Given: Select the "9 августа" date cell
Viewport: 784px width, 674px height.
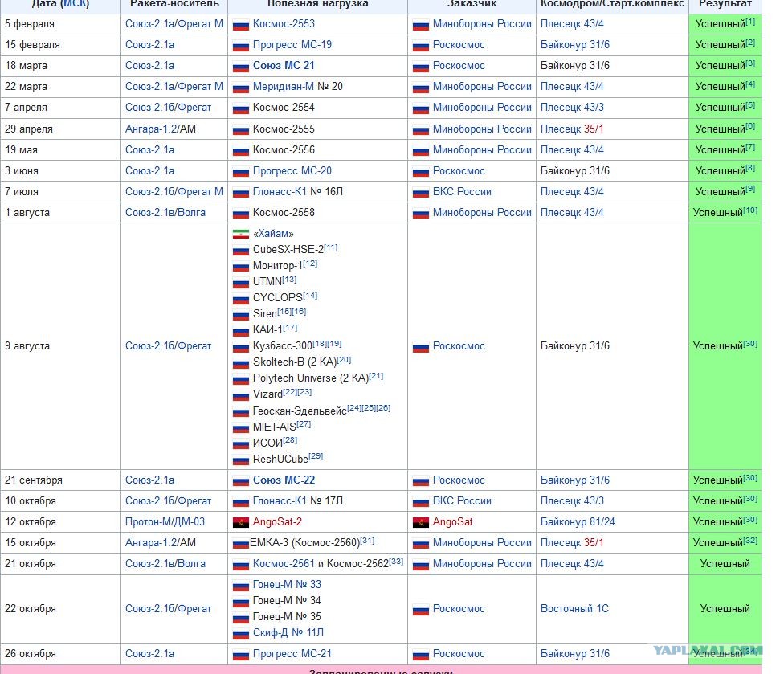Looking at the screenshot, I should tap(60, 346).
